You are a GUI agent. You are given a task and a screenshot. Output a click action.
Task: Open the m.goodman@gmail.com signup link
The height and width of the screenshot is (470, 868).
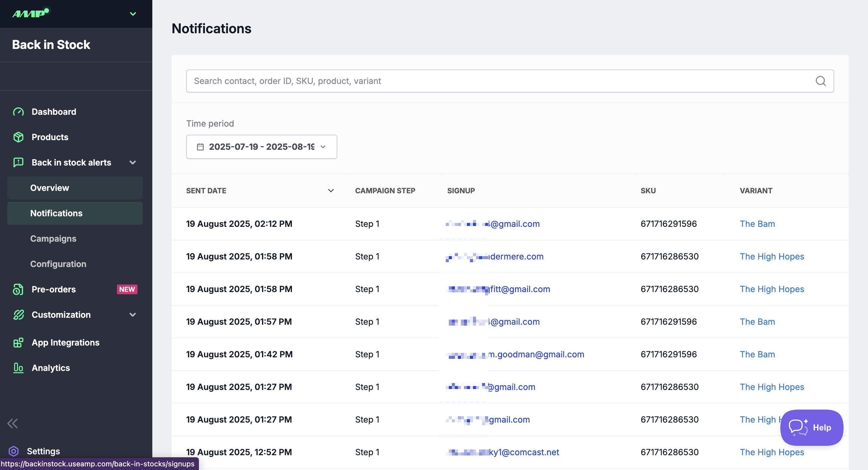515,355
